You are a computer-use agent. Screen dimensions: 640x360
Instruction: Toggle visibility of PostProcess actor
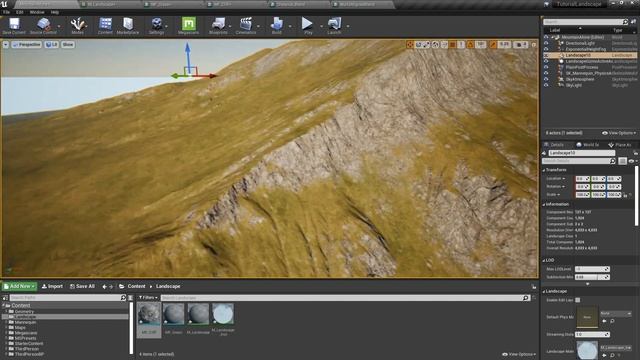(x=546, y=67)
